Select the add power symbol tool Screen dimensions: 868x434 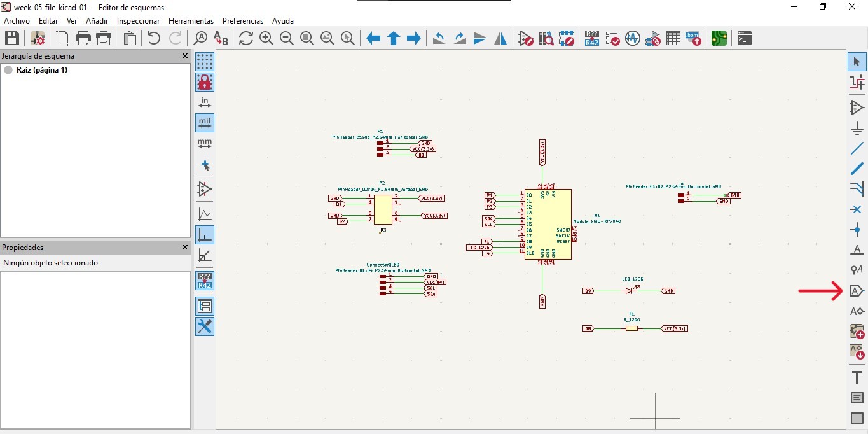(857, 128)
